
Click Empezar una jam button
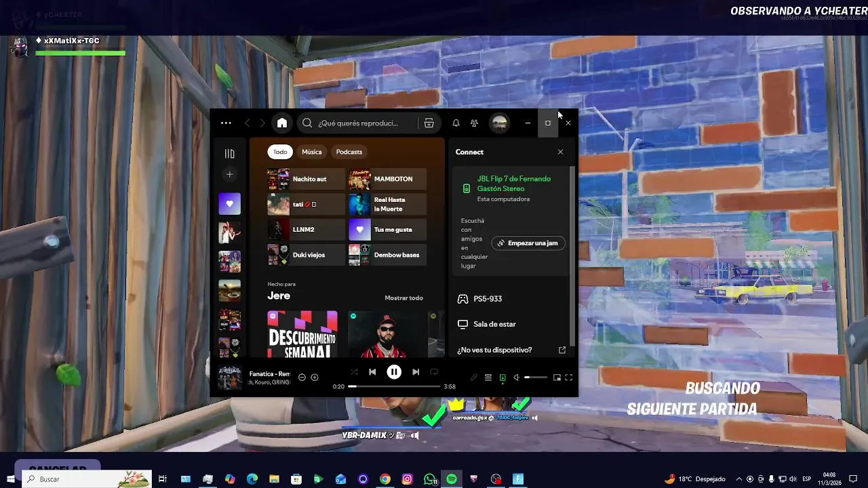pos(528,243)
